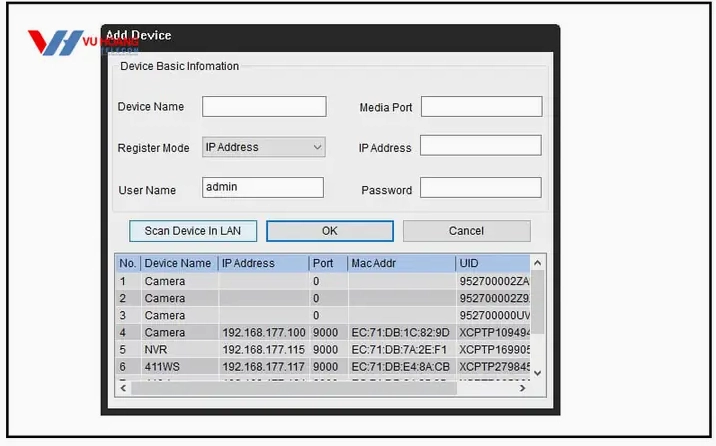The width and height of the screenshot is (716, 446).
Task: Click the IP Address column header
Action: [x=262, y=264]
